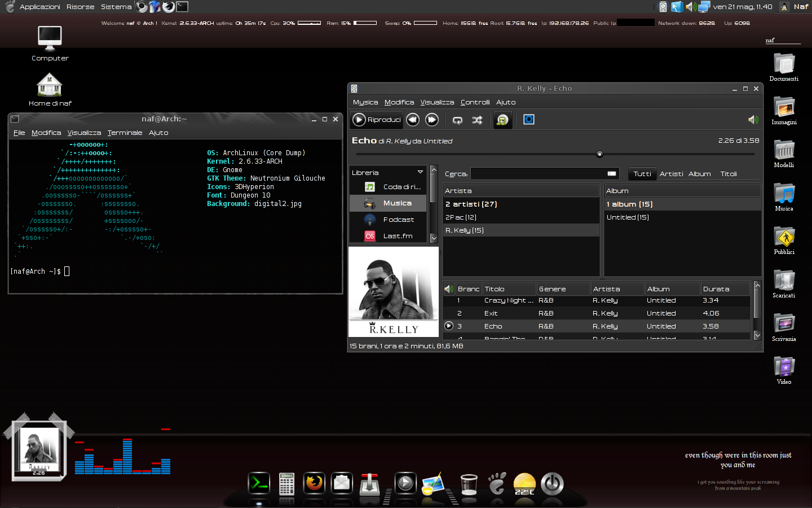Viewport: 812px width, 508px height.
Task: Launch Firefox from top panel launcher icon
Action: tap(168, 7)
